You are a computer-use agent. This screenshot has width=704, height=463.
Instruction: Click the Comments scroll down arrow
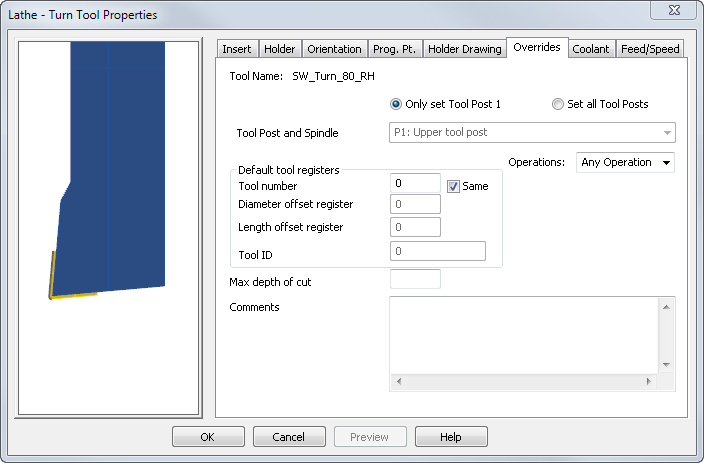[666, 365]
